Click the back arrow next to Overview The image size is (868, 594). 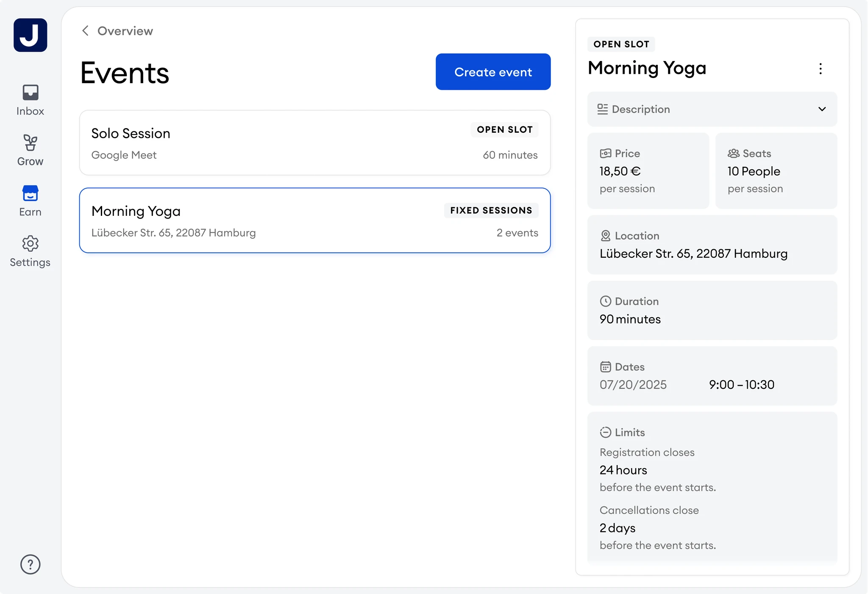pyautogui.click(x=85, y=30)
